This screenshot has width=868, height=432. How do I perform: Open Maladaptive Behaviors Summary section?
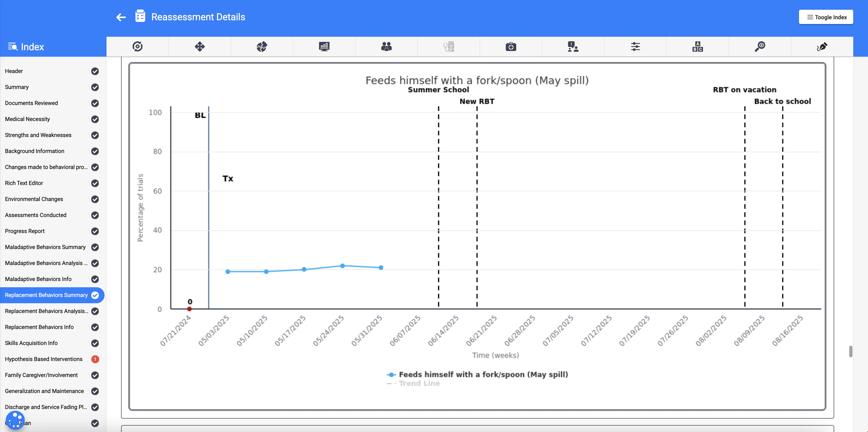coord(45,247)
